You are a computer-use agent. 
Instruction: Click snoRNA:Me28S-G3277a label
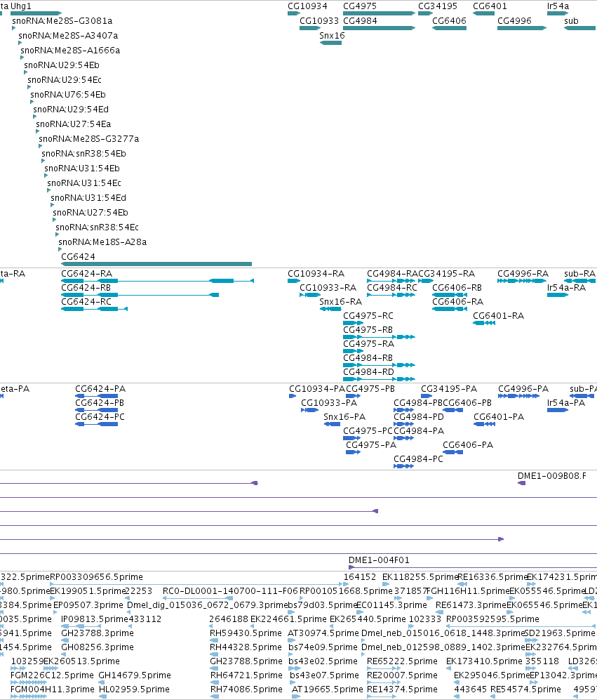[89, 139]
